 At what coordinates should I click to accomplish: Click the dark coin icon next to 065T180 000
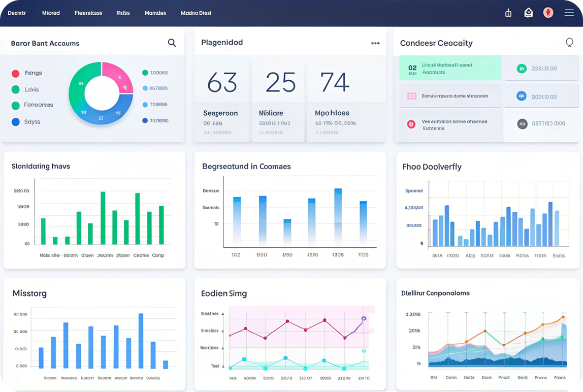pos(522,123)
